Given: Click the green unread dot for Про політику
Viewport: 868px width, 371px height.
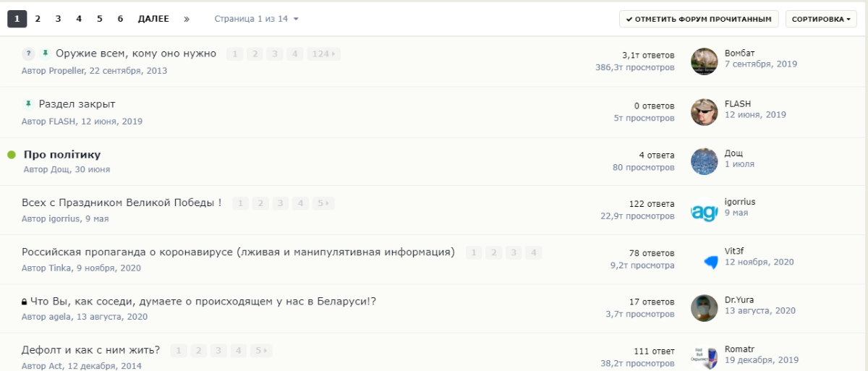Looking at the screenshot, I should click(x=12, y=155).
